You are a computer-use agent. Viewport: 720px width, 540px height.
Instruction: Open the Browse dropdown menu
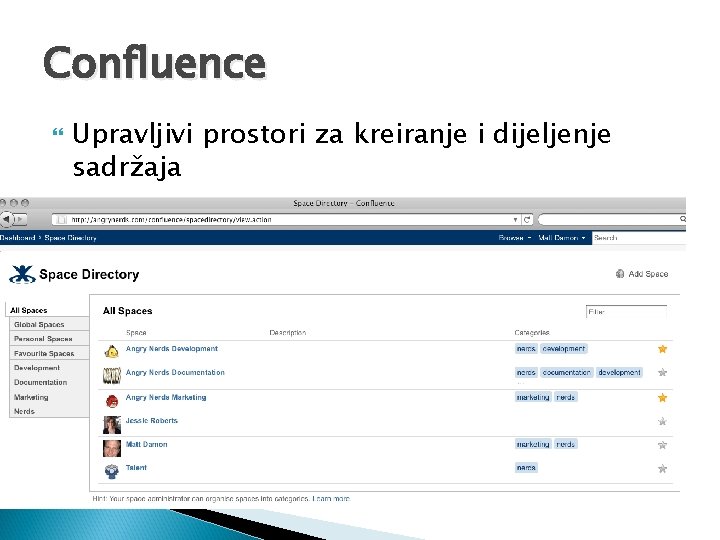pyautogui.click(x=515, y=237)
